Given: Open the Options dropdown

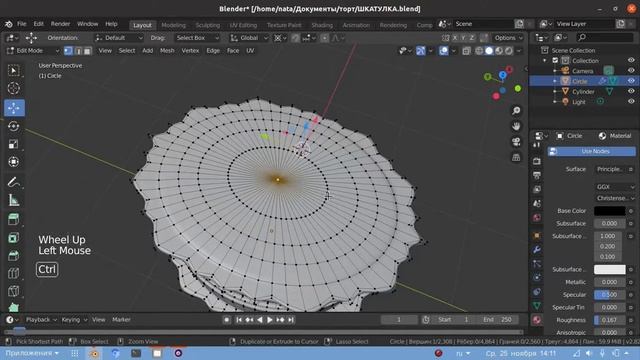Looking at the screenshot, I should 508,38.
